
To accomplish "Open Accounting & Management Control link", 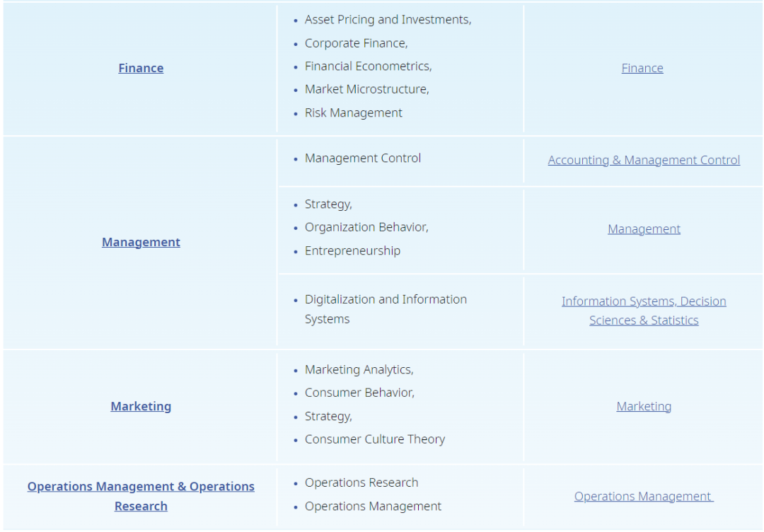I will (x=644, y=160).
